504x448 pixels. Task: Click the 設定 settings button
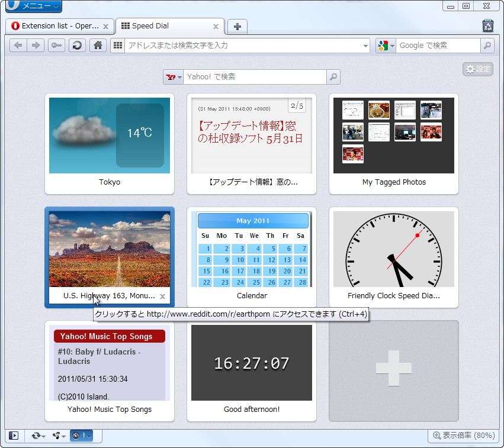point(477,69)
